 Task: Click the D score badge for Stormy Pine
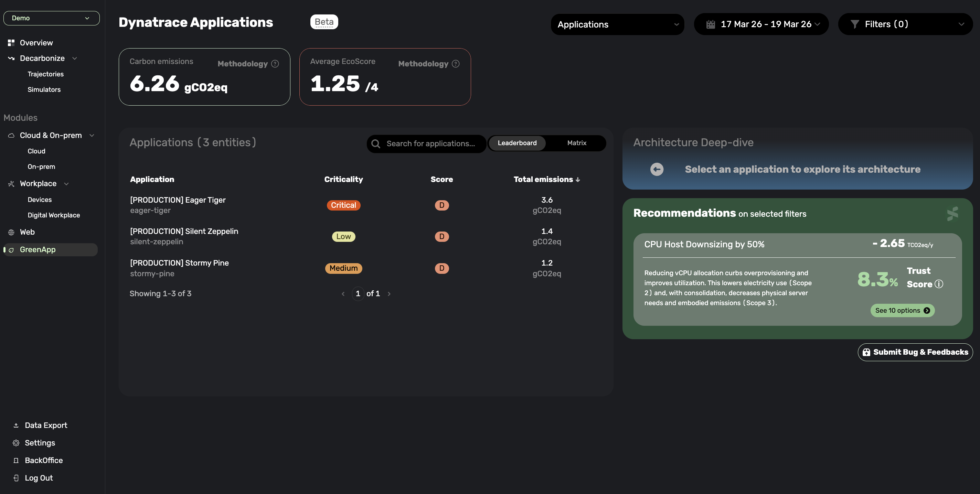pyautogui.click(x=442, y=268)
